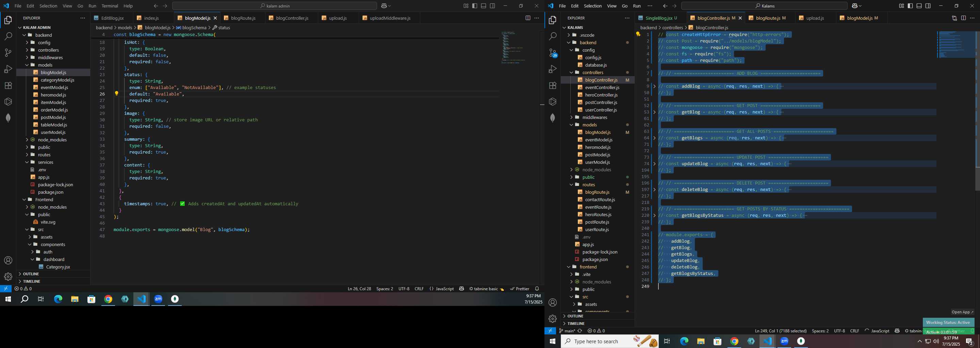Screen dimensions: 980x348
Task: Open Extensions view in kalam admin window
Action: click(8, 86)
